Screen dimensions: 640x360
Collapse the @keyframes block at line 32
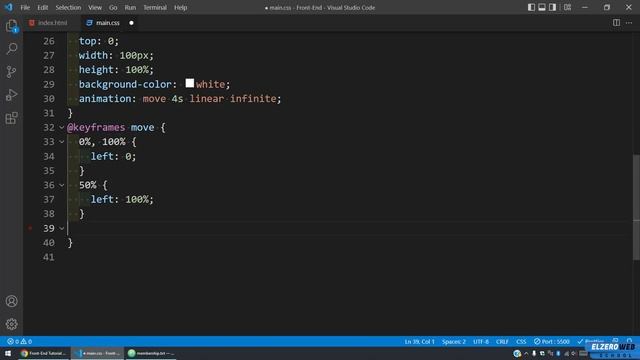coord(62,127)
